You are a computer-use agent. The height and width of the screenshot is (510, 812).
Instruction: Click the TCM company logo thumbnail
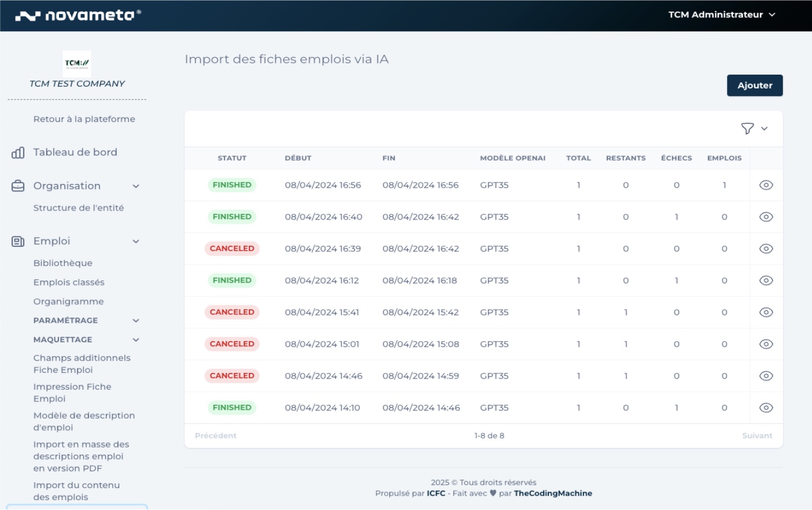[x=77, y=64]
